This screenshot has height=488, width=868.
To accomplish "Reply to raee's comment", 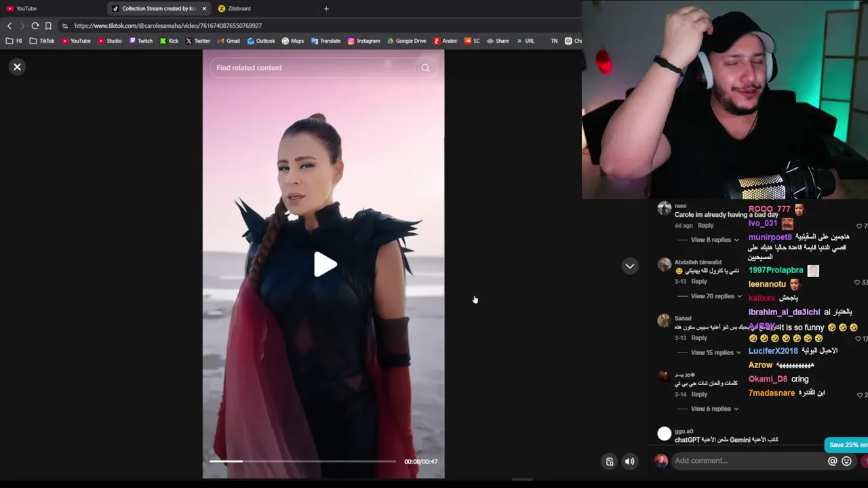I will [706, 226].
